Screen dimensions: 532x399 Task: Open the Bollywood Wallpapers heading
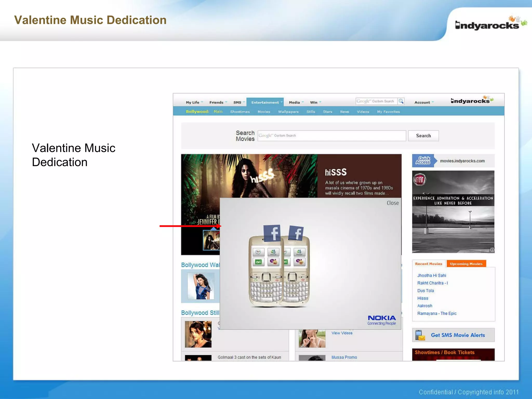(x=200, y=265)
